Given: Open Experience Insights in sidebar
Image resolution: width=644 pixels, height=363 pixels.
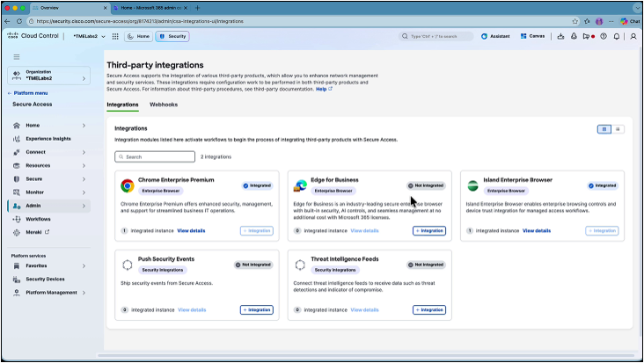Looking at the screenshot, I should [48, 139].
